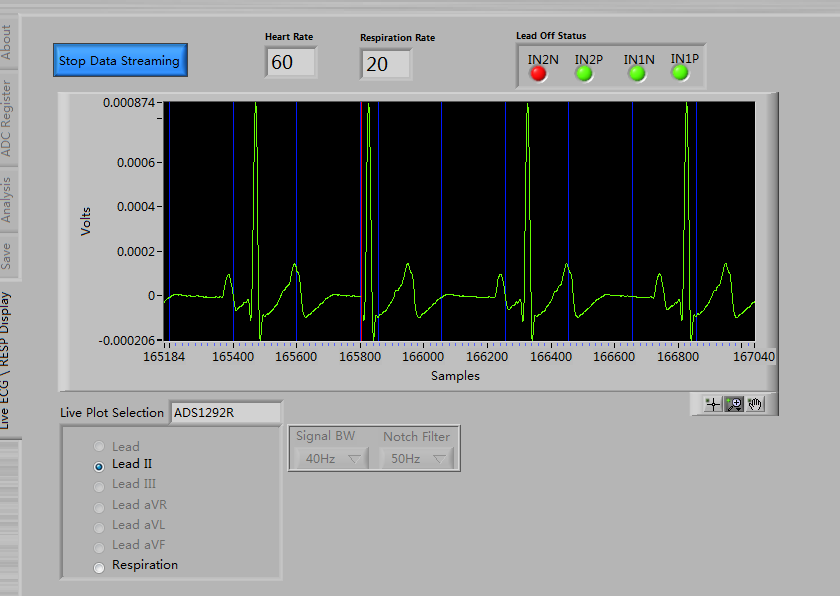Viewport: 840px width, 596px height.
Task: Click the -0.000206 Y-axis minimum label
Action: click(x=127, y=341)
